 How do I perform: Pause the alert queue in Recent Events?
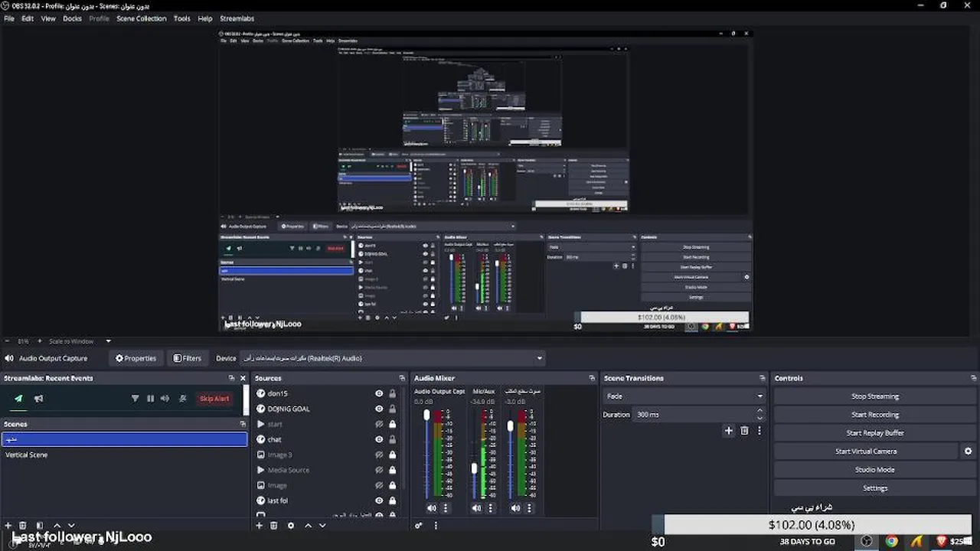150,399
